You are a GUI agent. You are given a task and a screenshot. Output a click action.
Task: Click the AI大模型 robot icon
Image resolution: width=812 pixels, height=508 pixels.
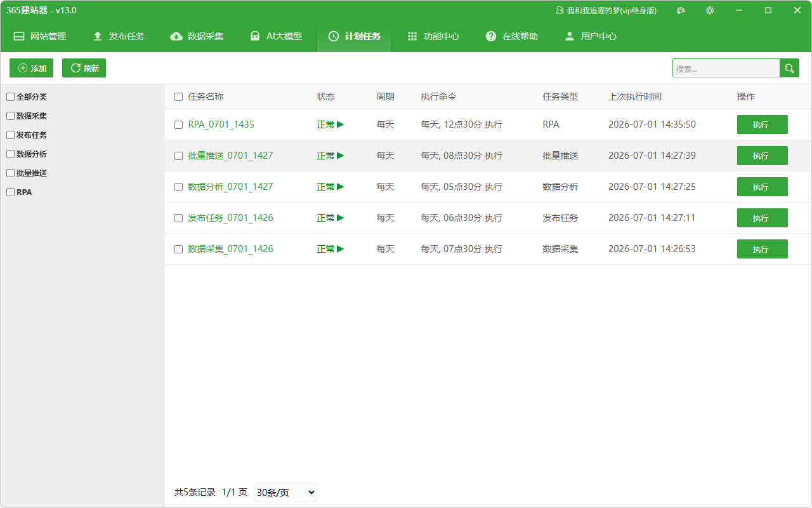255,36
